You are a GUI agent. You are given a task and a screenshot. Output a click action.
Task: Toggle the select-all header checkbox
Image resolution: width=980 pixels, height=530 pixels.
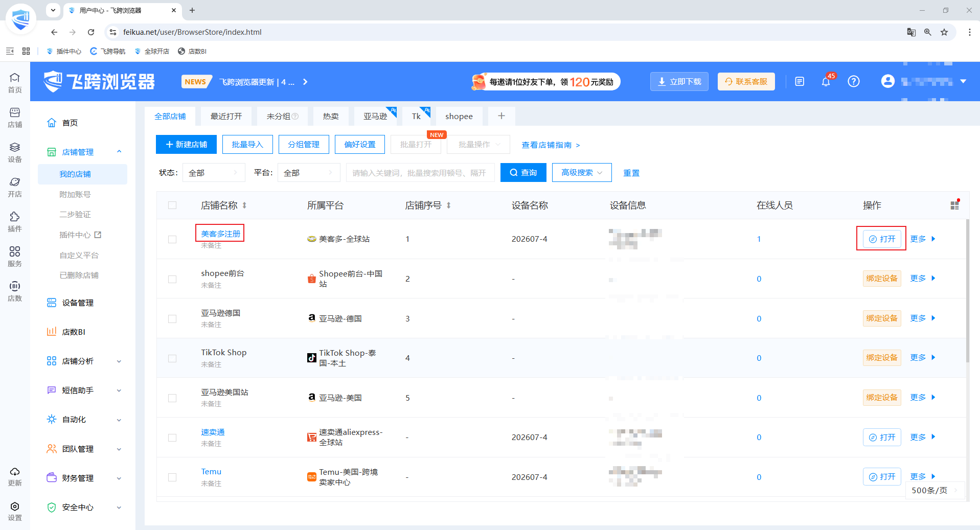pyautogui.click(x=172, y=205)
